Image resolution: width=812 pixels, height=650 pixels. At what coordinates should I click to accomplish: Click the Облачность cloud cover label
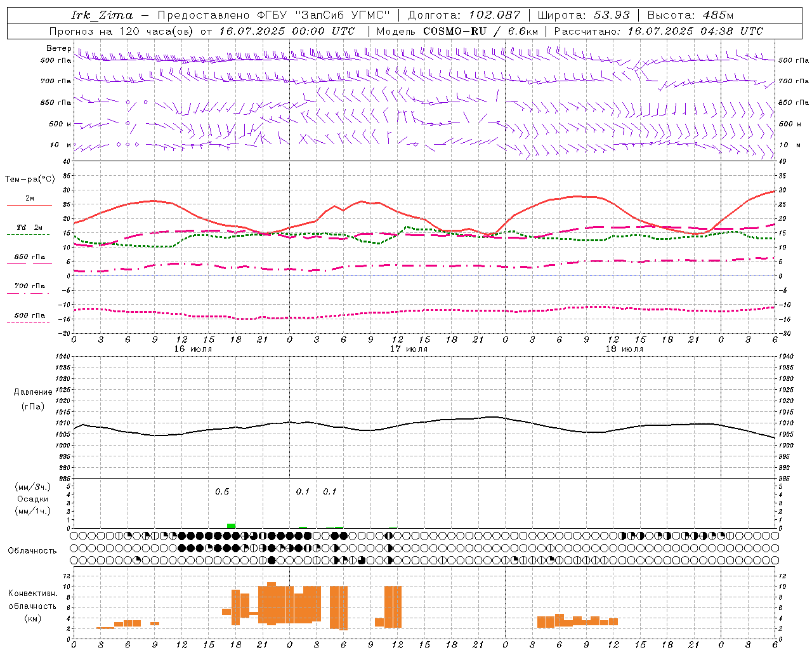32,550
